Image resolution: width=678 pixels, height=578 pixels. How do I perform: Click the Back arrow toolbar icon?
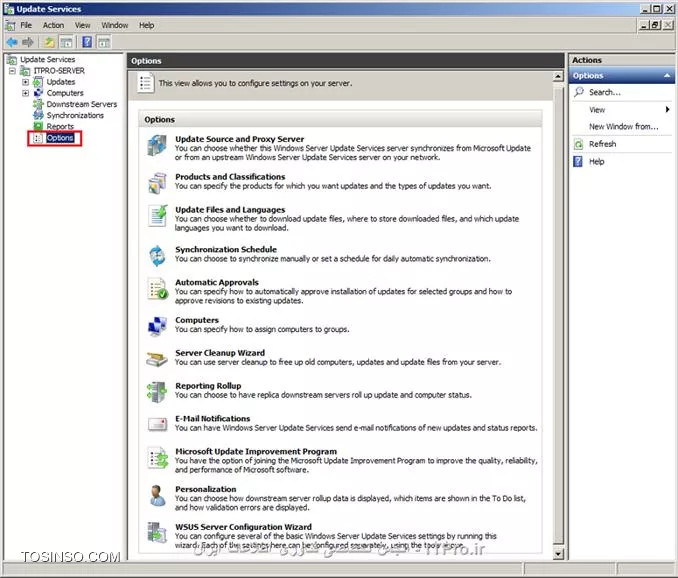click(12, 42)
